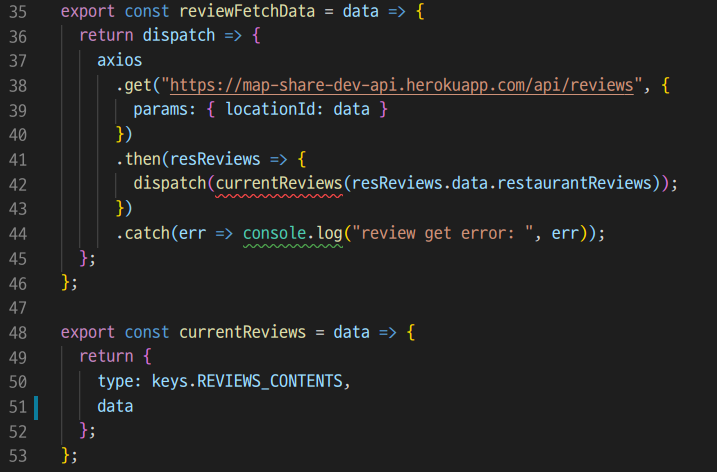This screenshot has width=717, height=472.
Task: Click line number 51 in the gutter
Action: pyautogui.click(x=18, y=407)
